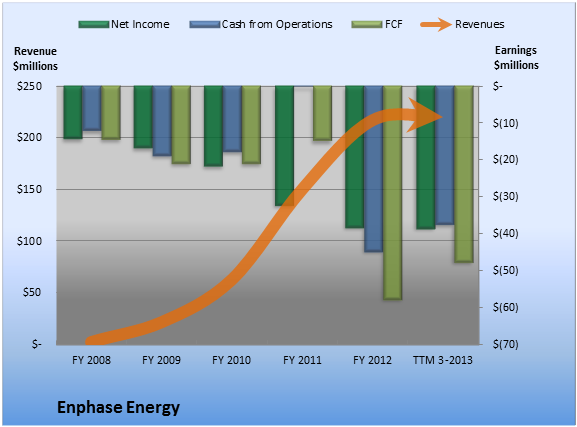Select the TTM 3-2013 Net Income bar
This screenshot has width=577, height=427.
point(426,158)
